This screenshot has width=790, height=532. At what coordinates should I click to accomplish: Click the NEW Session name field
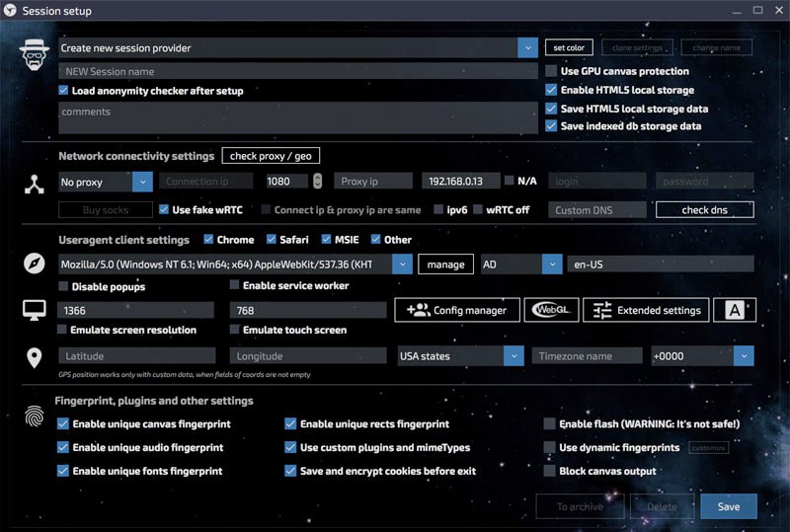click(x=296, y=71)
